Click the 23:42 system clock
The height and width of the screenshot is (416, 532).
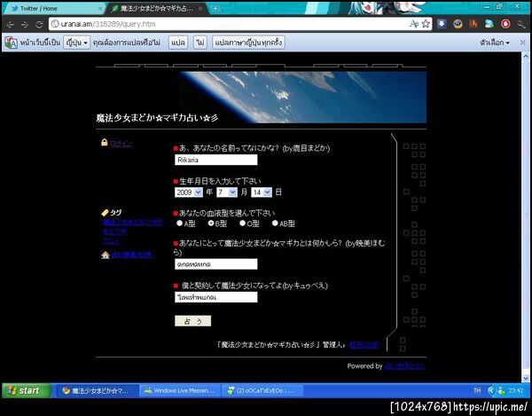[516, 390]
